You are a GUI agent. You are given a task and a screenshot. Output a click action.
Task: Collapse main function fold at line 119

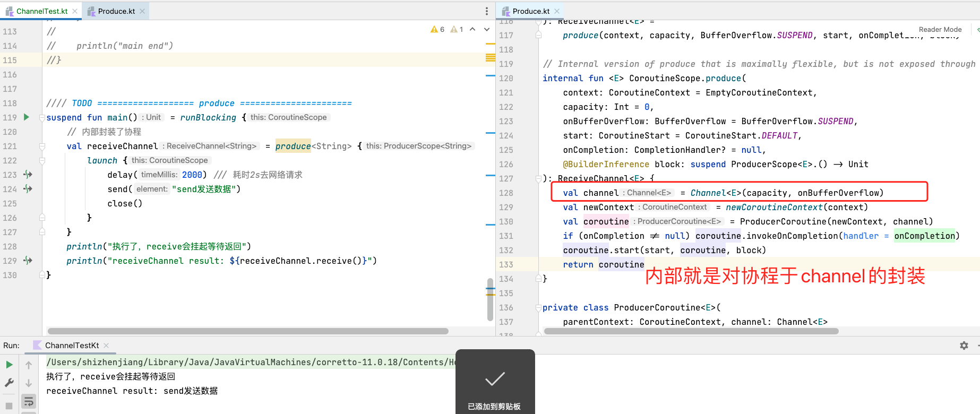(x=42, y=117)
